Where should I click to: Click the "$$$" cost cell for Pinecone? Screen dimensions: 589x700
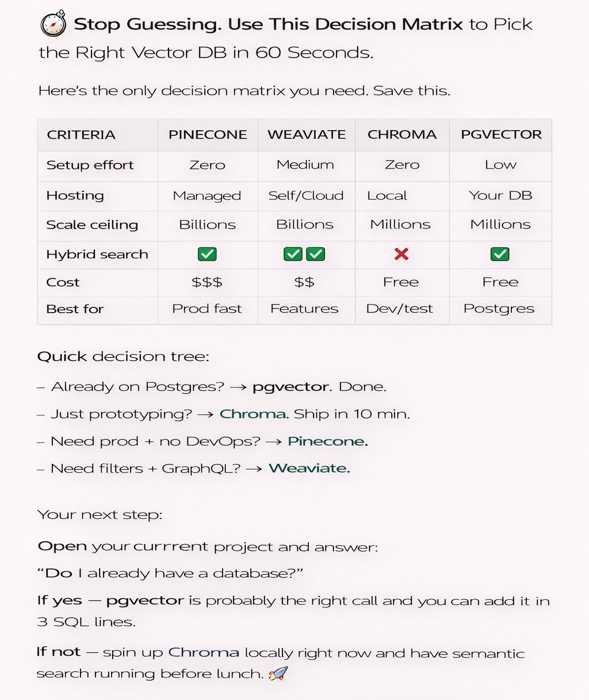point(207,282)
